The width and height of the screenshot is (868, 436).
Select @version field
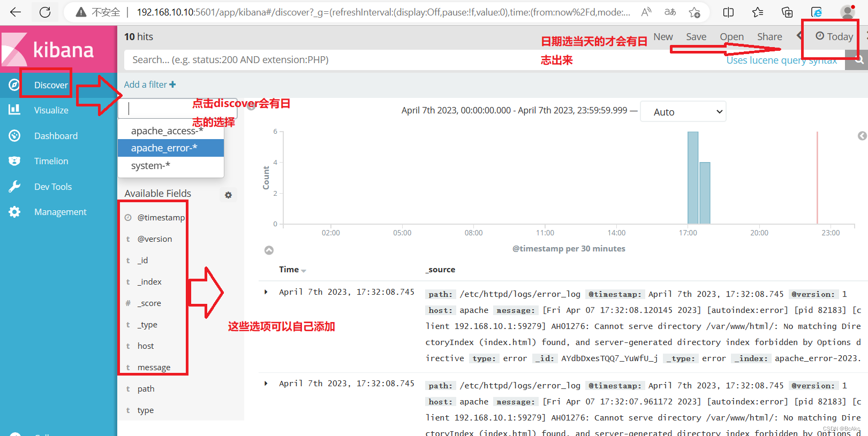pos(155,239)
